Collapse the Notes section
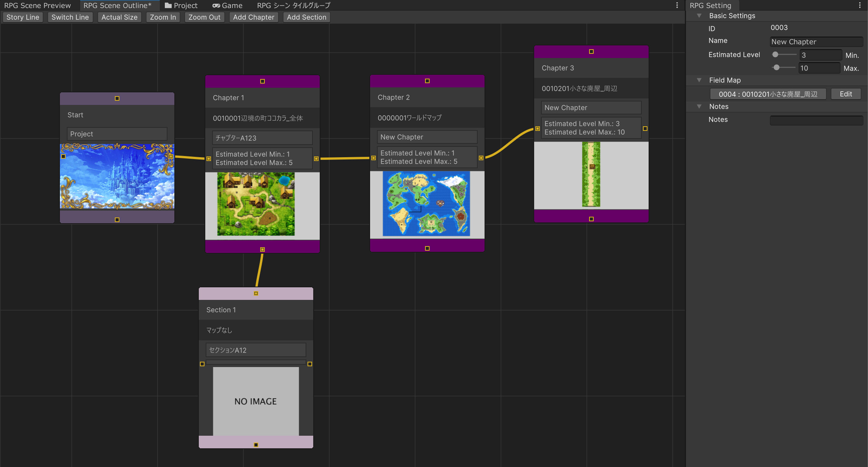This screenshot has height=467, width=868. [699, 106]
